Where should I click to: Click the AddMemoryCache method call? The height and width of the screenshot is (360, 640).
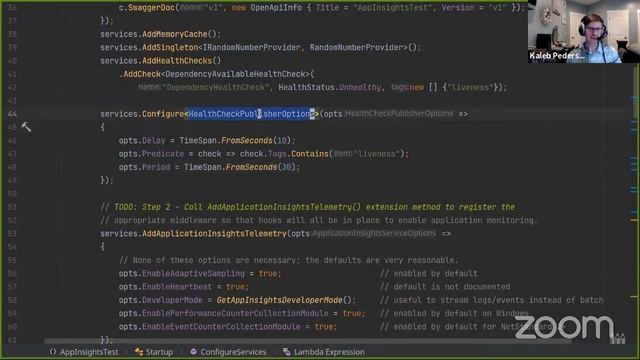[175, 34]
